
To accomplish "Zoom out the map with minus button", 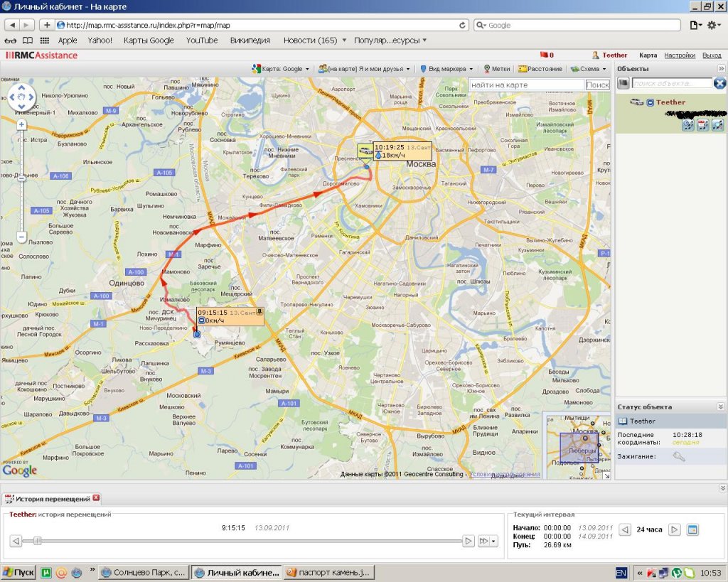I will [21, 237].
